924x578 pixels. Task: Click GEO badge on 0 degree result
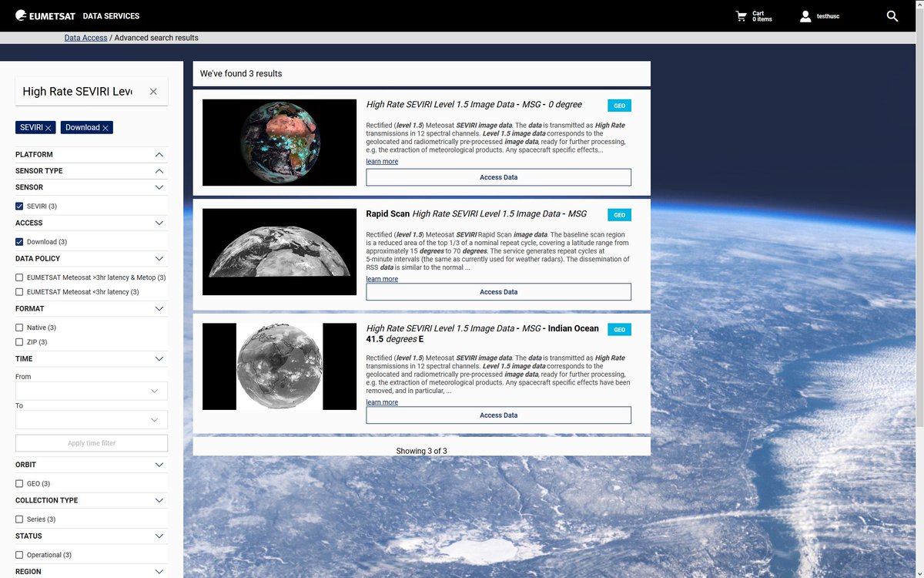coord(619,106)
